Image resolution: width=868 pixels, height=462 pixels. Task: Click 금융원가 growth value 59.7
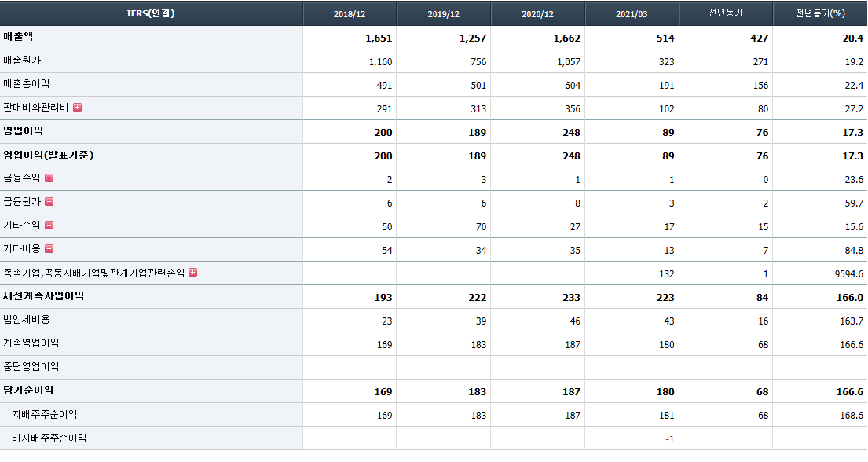[x=854, y=203]
